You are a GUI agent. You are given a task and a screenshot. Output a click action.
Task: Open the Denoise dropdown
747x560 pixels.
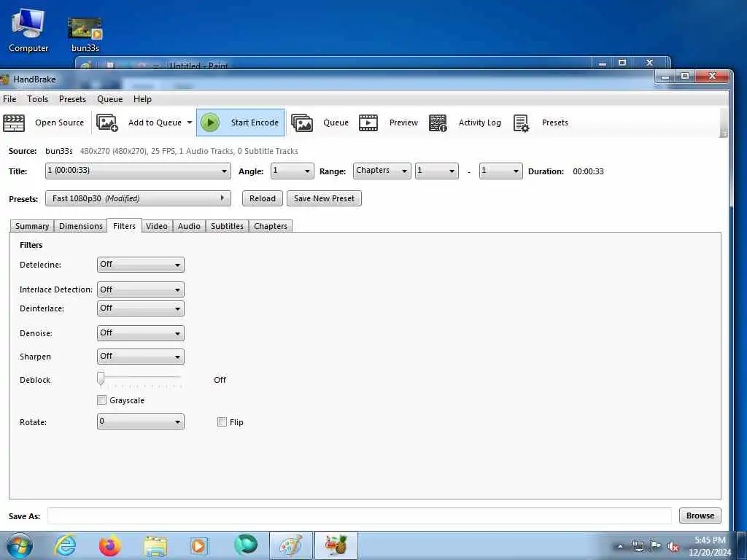point(141,333)
